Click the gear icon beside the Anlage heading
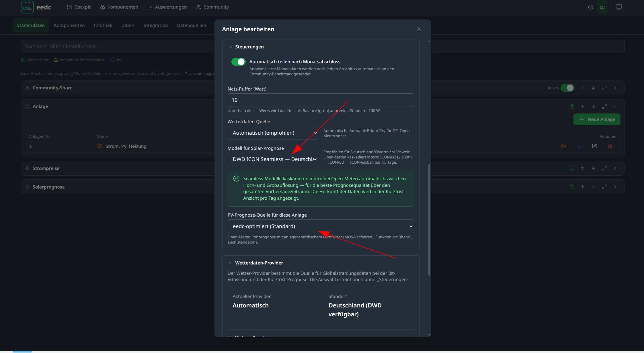The width and height of the screenshot is (644, 353). (x=28, y=107)
